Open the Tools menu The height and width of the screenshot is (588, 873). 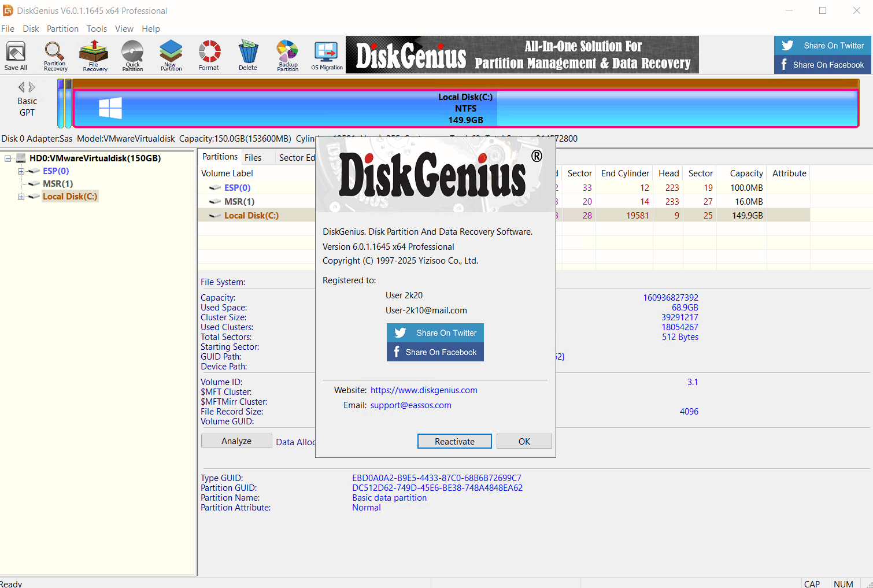97,29
